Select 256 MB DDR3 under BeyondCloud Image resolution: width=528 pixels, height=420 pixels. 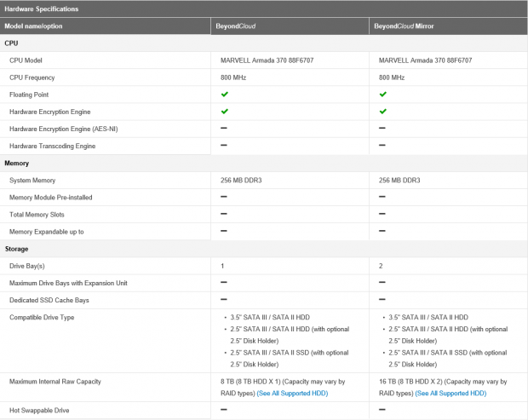[x=241, y=181]
